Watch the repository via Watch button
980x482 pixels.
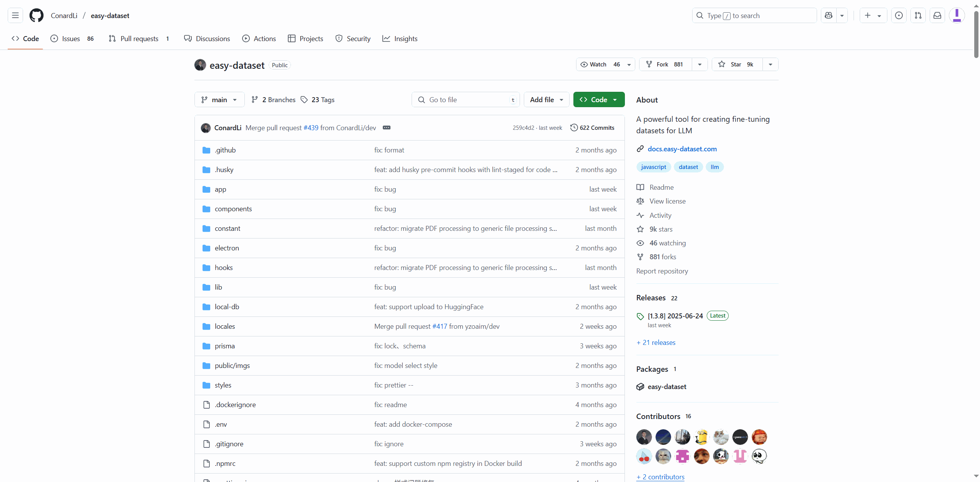[605, 65]
